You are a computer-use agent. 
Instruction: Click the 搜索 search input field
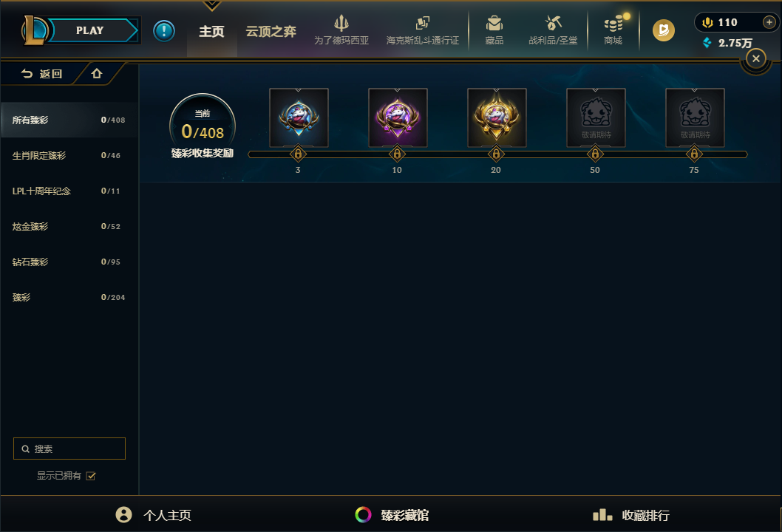click(x=69, y=449)
